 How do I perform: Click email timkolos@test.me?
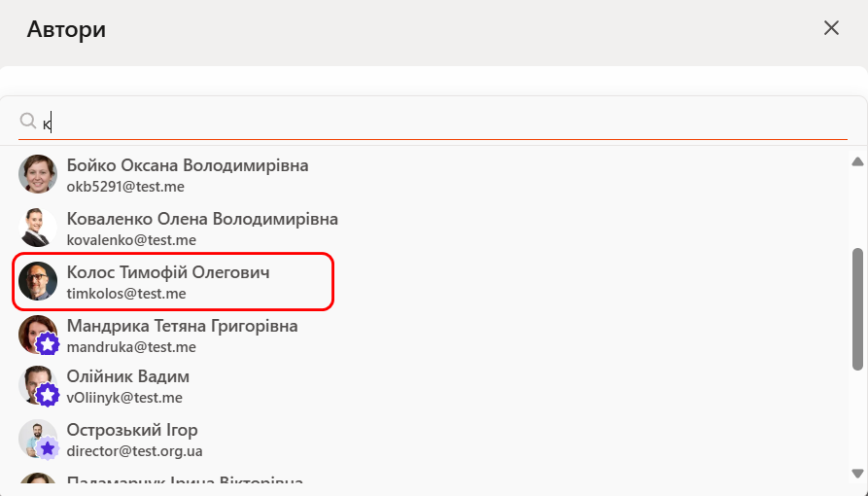[x=126, y=293]
